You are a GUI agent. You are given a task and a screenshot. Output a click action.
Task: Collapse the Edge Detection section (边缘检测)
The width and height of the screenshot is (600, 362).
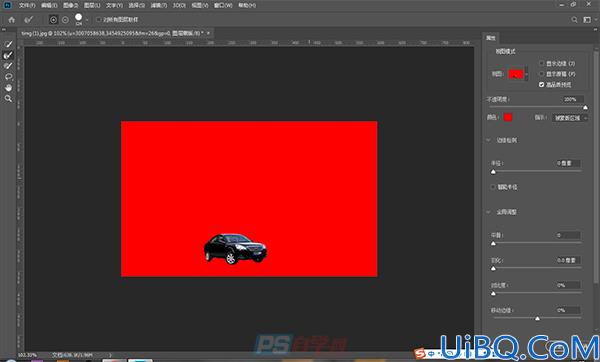click(489, 140)
